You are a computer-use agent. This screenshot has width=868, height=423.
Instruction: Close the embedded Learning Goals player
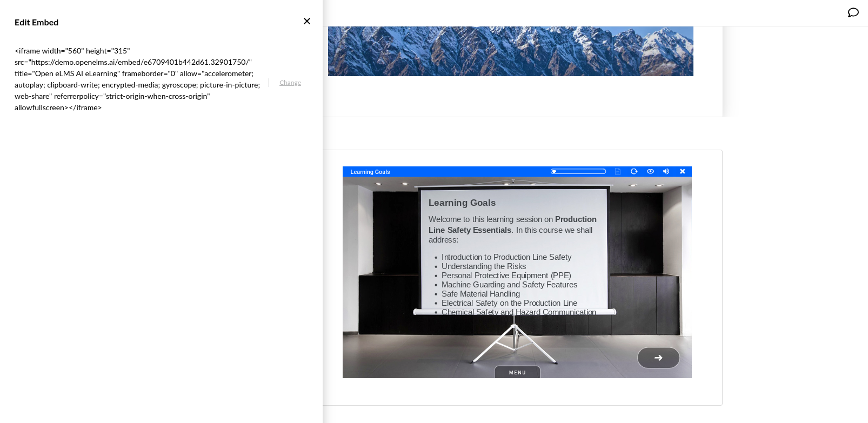683,171
